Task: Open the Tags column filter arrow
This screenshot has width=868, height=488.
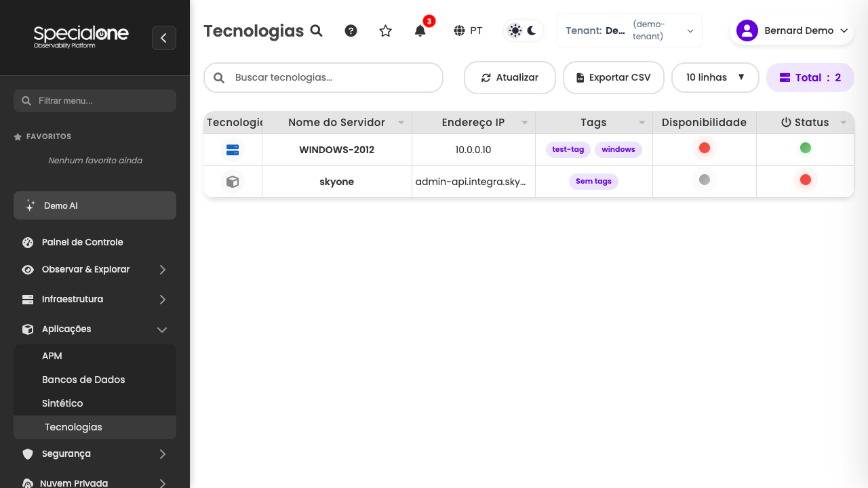Action: [642, 123]
